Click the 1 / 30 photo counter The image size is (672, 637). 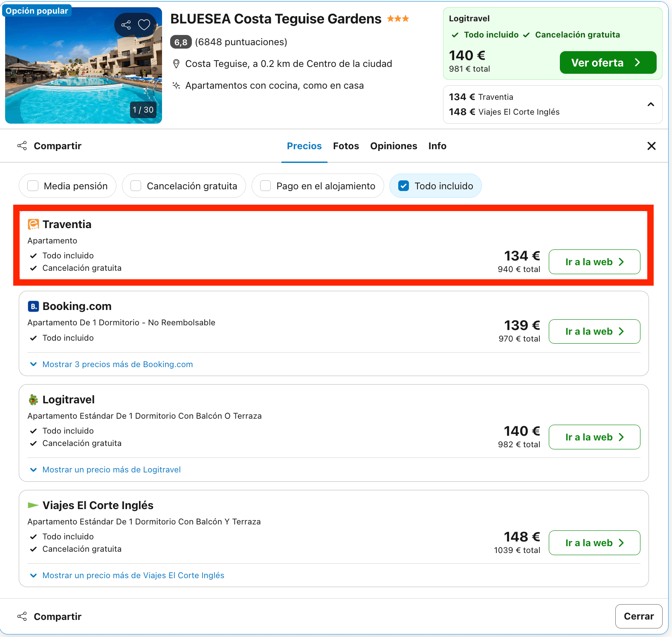pyautogui.click(x=143, y=110)
